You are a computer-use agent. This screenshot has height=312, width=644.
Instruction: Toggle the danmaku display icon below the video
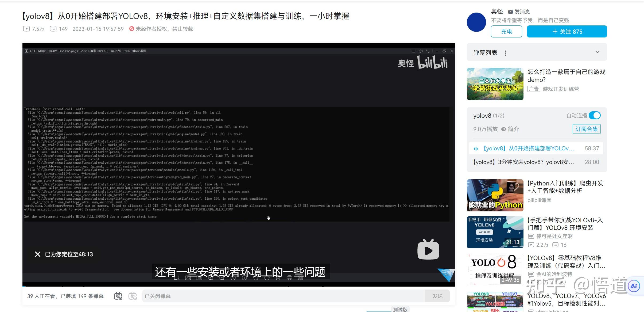(118, 296)
